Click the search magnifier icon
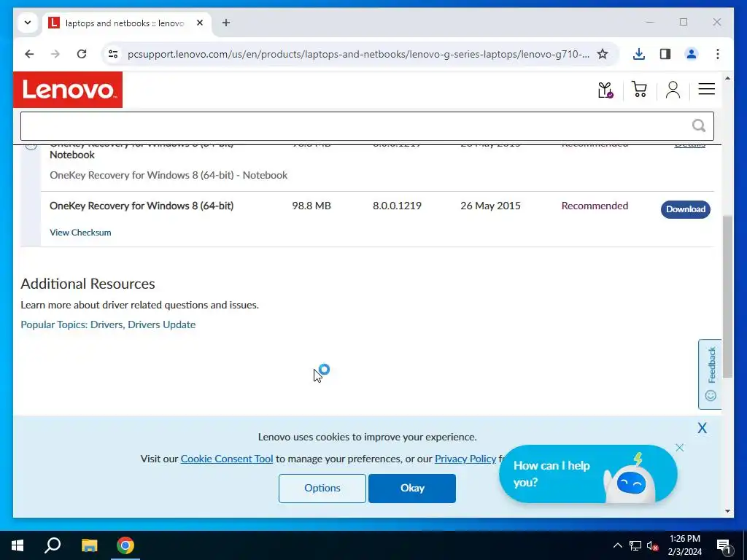The height and width of the screenshot is (560, 747). pos(698,125)
